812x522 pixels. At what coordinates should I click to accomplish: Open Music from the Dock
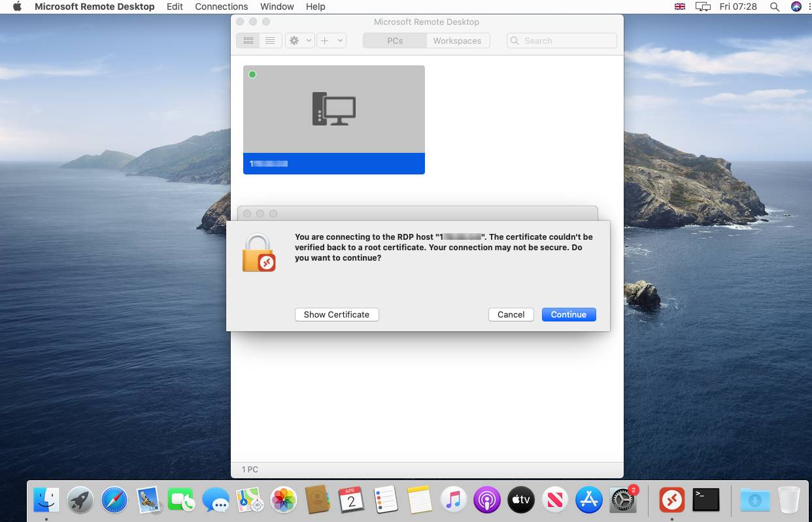tap(453, 500)
